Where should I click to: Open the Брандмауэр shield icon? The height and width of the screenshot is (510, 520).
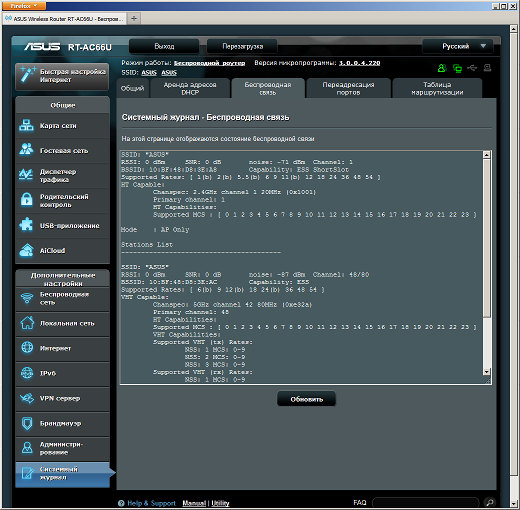point(27,423)
